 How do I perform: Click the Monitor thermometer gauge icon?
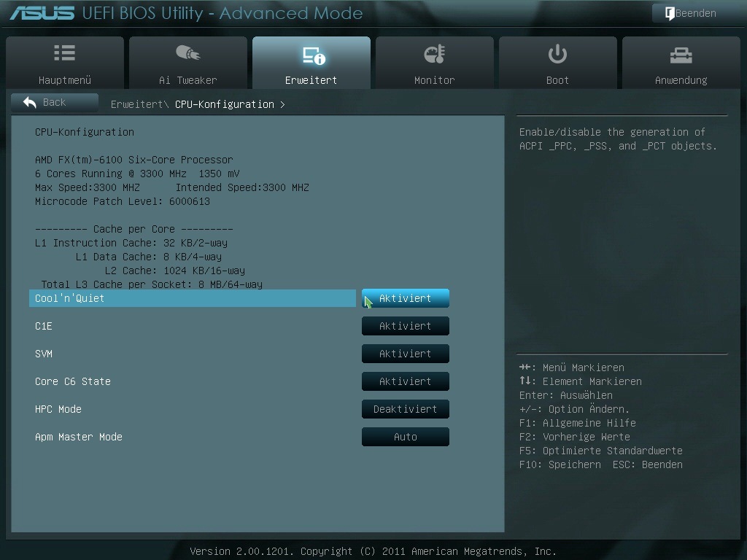[x=435, y=54]
